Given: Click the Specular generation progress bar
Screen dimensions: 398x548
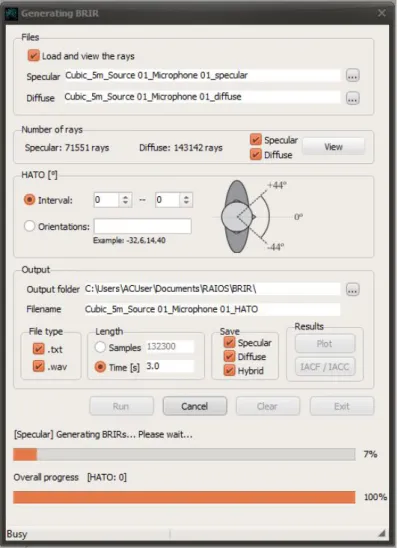Looking at the screenshot, I should [184, 454].
